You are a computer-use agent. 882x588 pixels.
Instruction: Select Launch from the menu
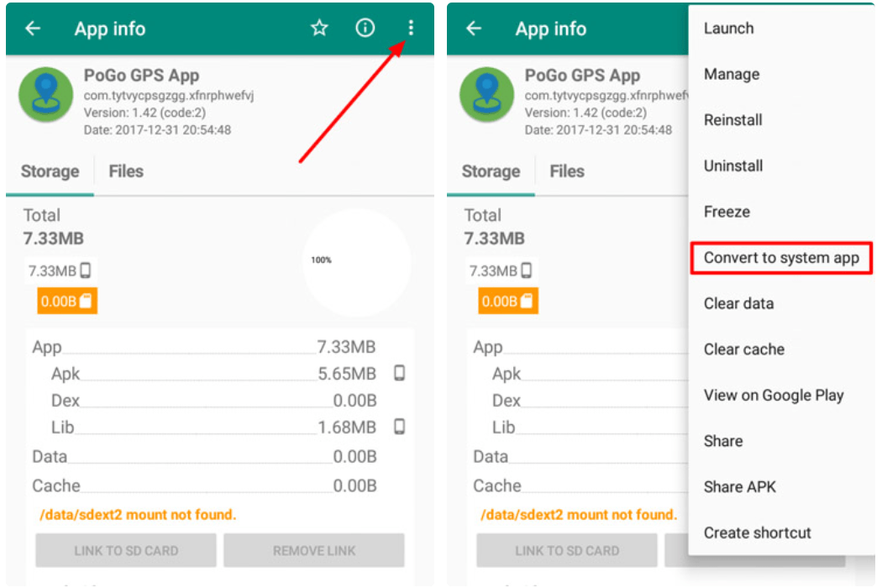pos(780,28)
